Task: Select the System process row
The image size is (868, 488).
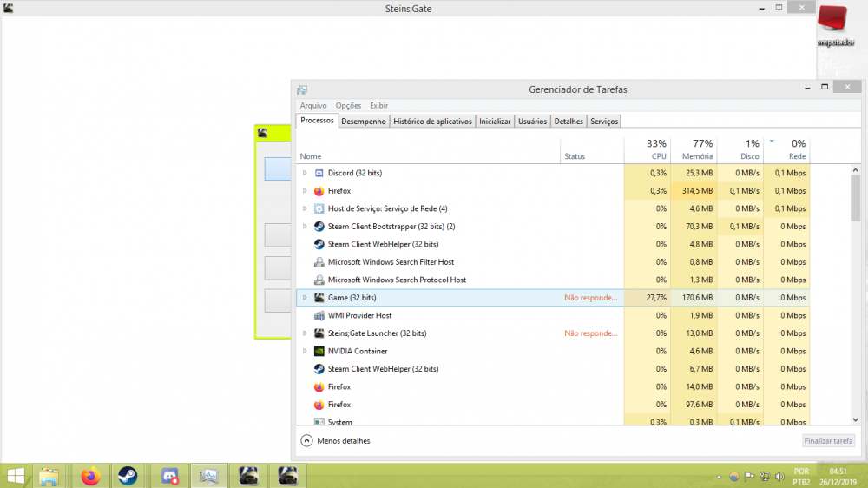Action: point(553,422)
